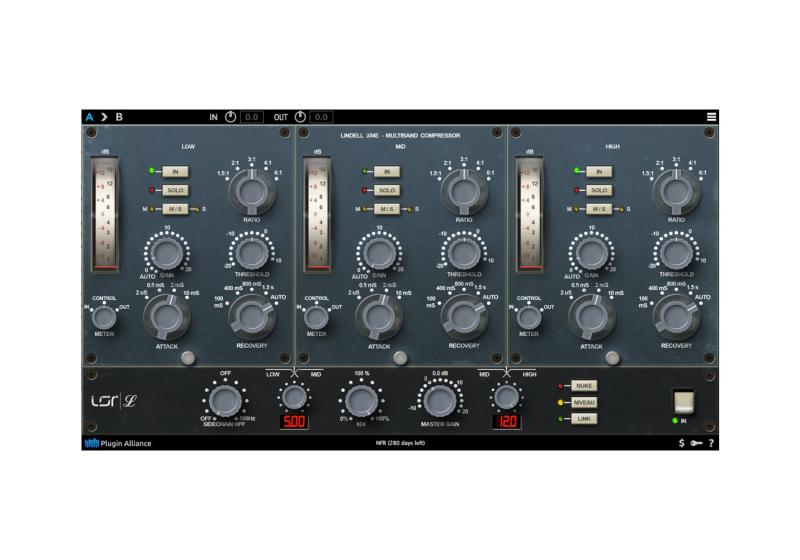
Task: Click the HIGH band THRESHOLD knob
Action: (x=676, y=252)
